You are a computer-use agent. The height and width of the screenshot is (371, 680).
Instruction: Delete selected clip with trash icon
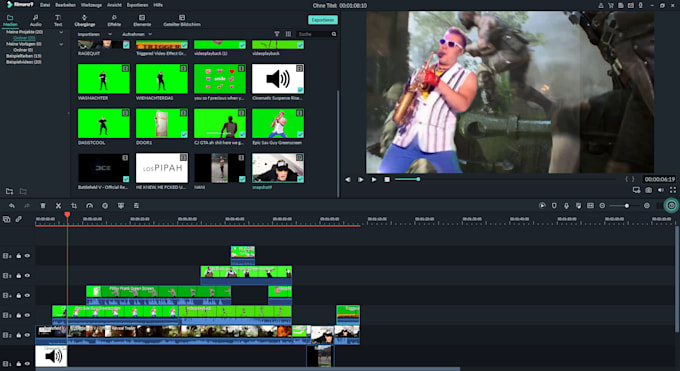42,206
